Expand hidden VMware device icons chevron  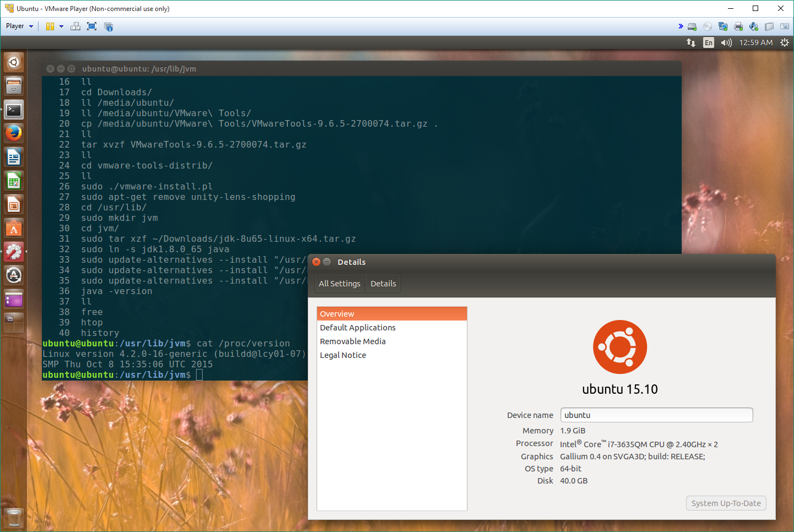click(x=681, y=26)
